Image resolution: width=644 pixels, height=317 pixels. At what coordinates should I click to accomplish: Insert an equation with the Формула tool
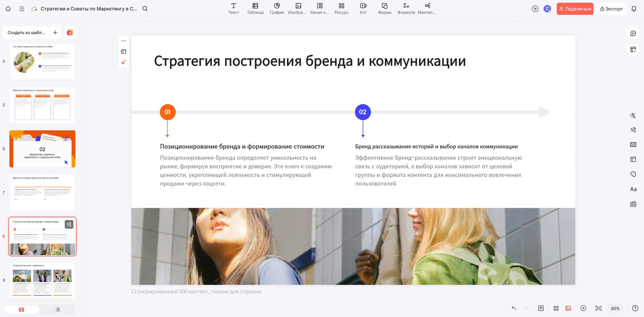coord(406,8)
